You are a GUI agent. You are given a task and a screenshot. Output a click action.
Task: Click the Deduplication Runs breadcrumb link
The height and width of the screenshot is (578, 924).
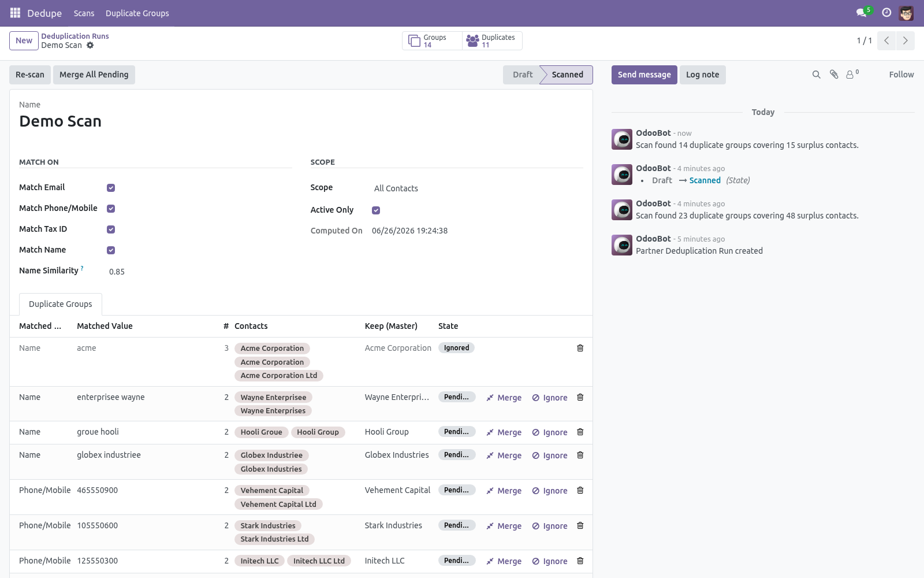click(75, 36)
